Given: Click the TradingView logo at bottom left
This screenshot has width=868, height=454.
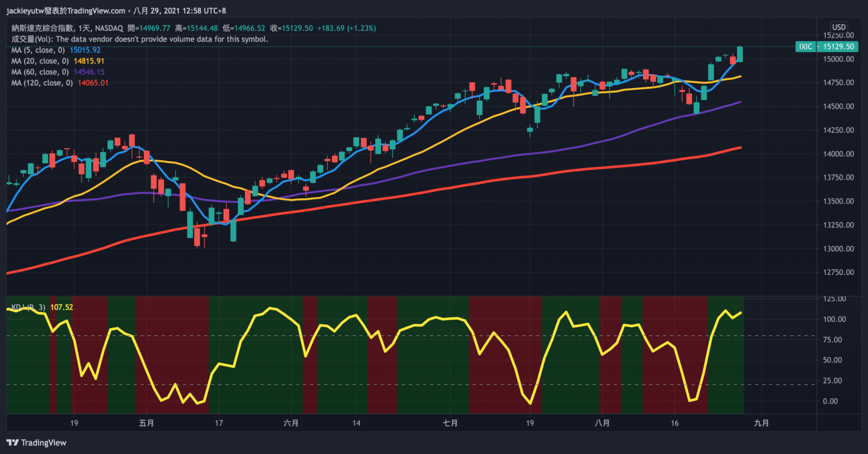Looking at the screenshot, I should click(36, 443).
